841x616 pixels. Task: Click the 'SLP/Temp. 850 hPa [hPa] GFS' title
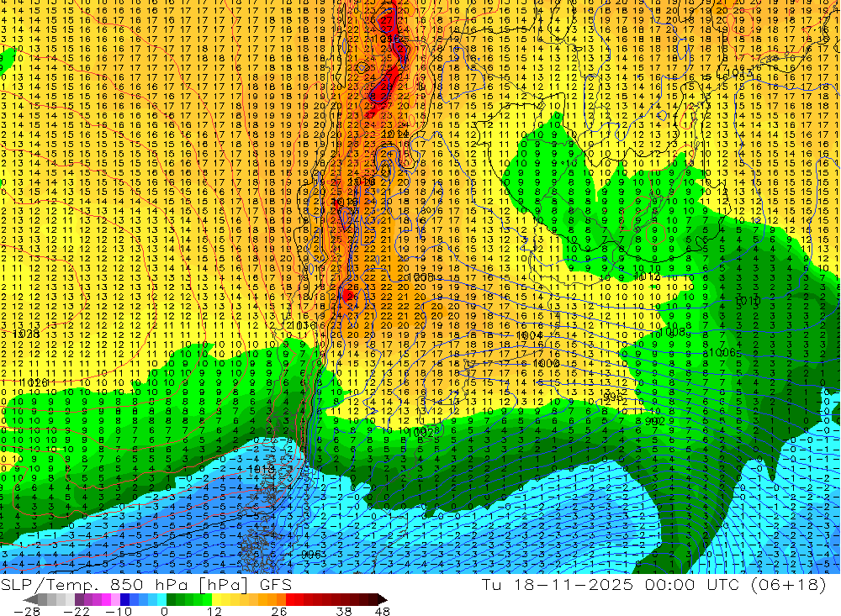tap(145, 585)
